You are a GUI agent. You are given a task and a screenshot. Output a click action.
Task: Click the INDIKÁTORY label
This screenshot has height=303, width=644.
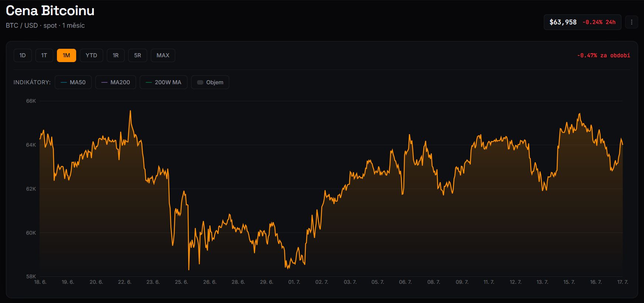pos(32,82)
